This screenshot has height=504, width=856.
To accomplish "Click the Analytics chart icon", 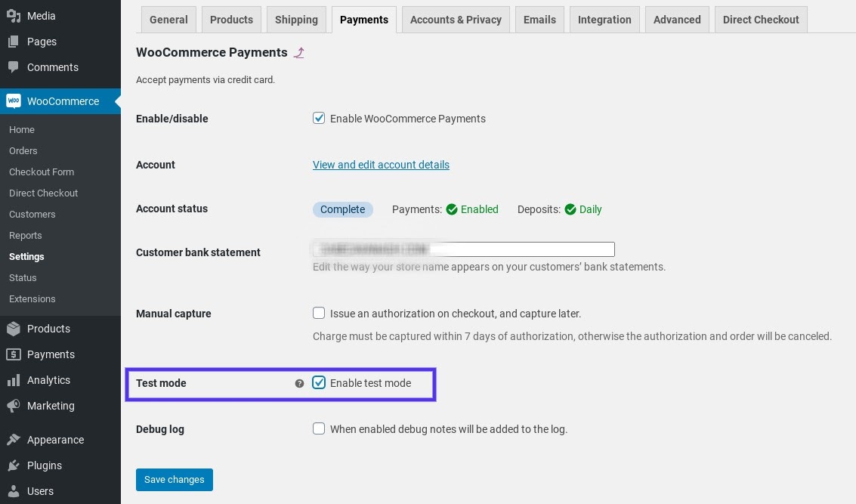I will [14, 380].
